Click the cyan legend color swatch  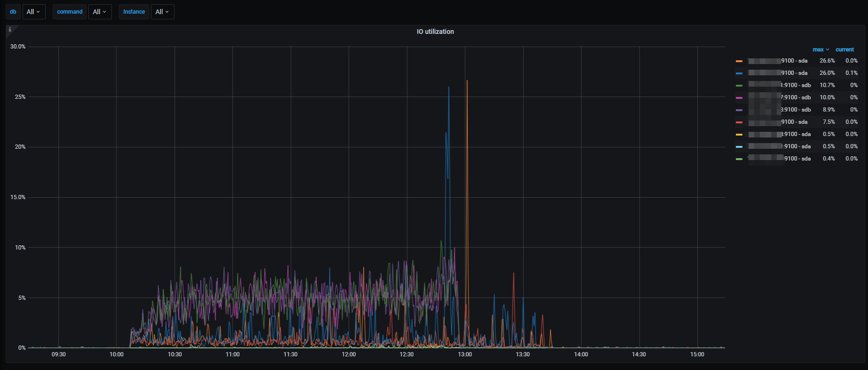click(739, 147)
